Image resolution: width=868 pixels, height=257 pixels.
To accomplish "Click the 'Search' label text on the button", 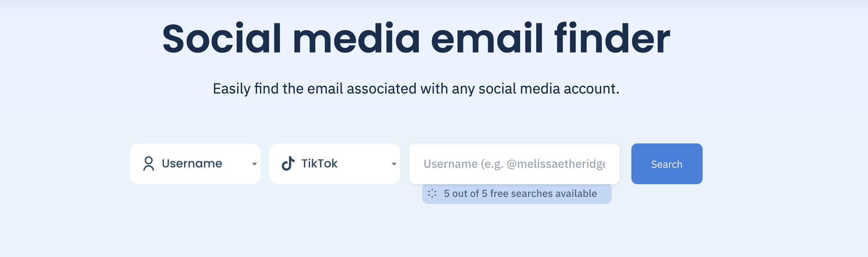I will point(667,165).
